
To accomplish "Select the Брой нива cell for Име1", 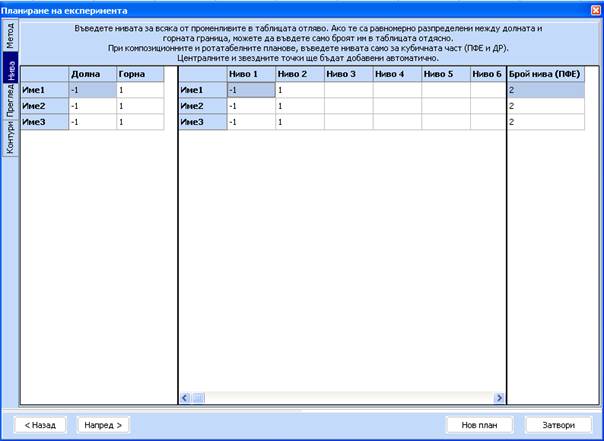I will [x=553, y=90].
